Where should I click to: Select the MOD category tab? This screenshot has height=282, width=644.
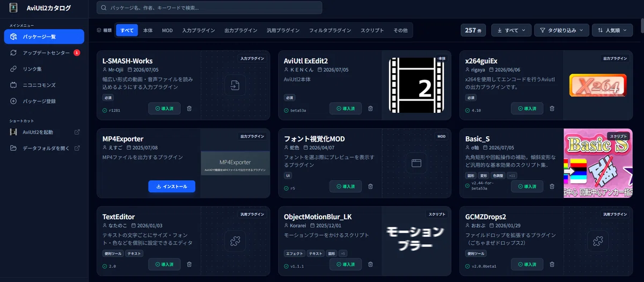click(167, 31)
